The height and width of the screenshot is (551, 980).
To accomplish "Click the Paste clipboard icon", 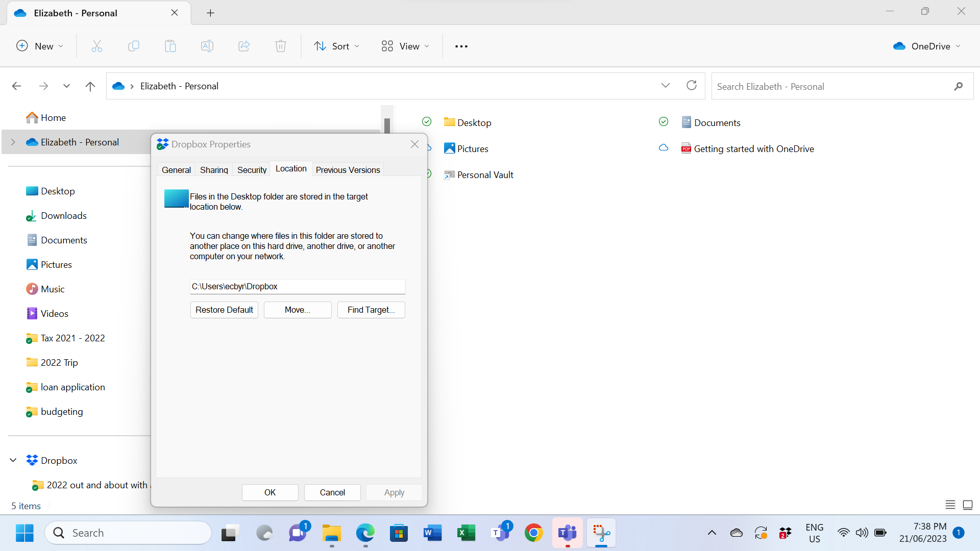I will pos(170,46).
